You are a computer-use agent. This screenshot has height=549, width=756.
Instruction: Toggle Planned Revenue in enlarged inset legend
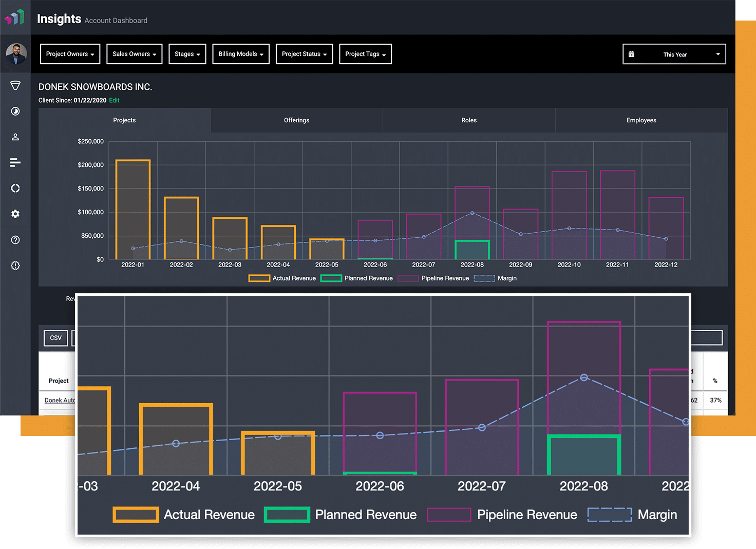(x=341, y=515)
